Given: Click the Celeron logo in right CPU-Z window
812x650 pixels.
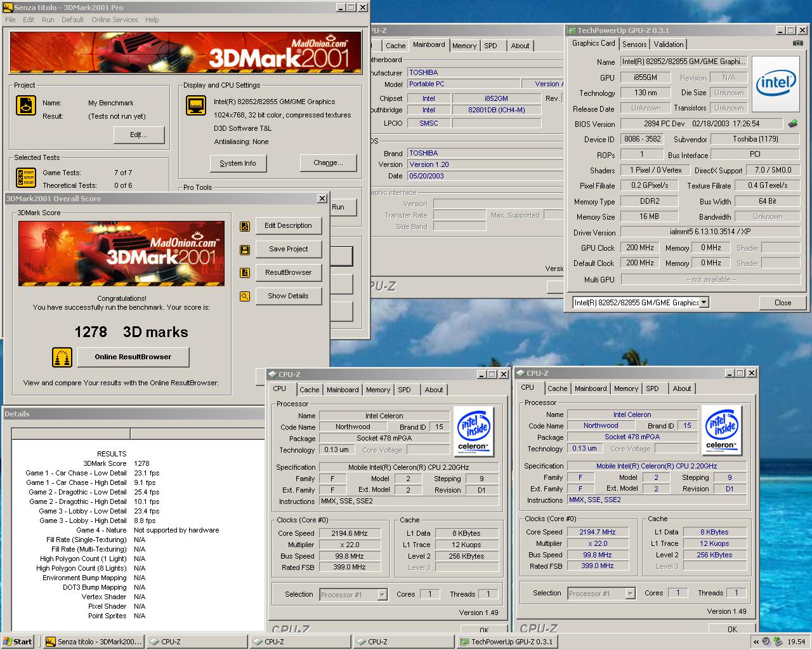Looking at the screenshot, I should (x=721, y=430).
